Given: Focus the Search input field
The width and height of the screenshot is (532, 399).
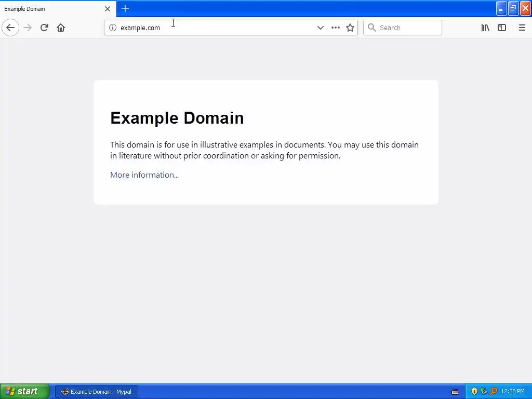Looking at the screenshot, I should (x=403, y=28).
